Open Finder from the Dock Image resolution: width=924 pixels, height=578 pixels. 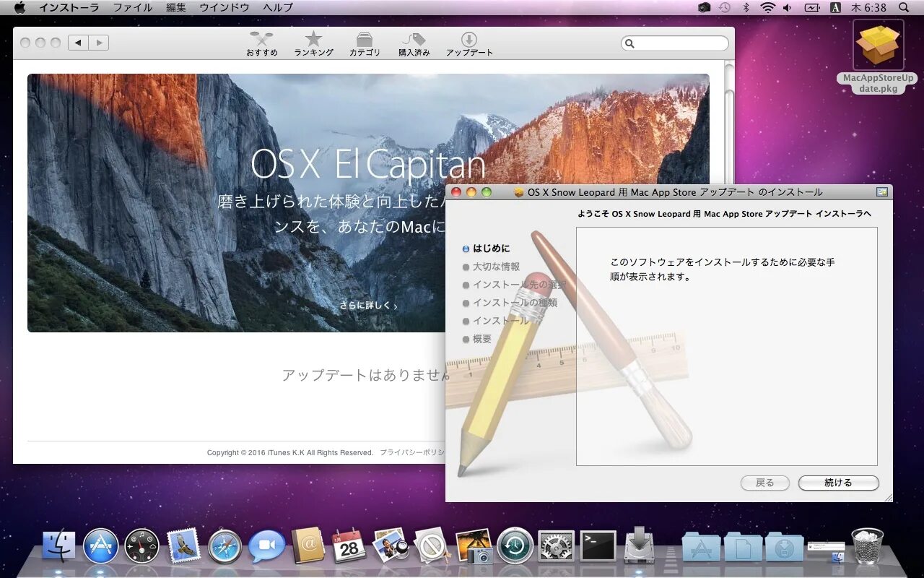coord(58,546)
